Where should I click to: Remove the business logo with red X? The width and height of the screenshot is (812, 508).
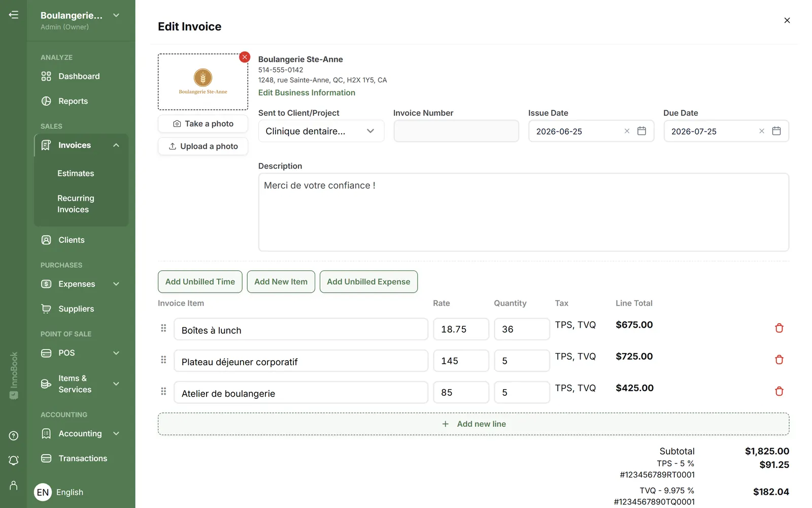pos(245,57)
